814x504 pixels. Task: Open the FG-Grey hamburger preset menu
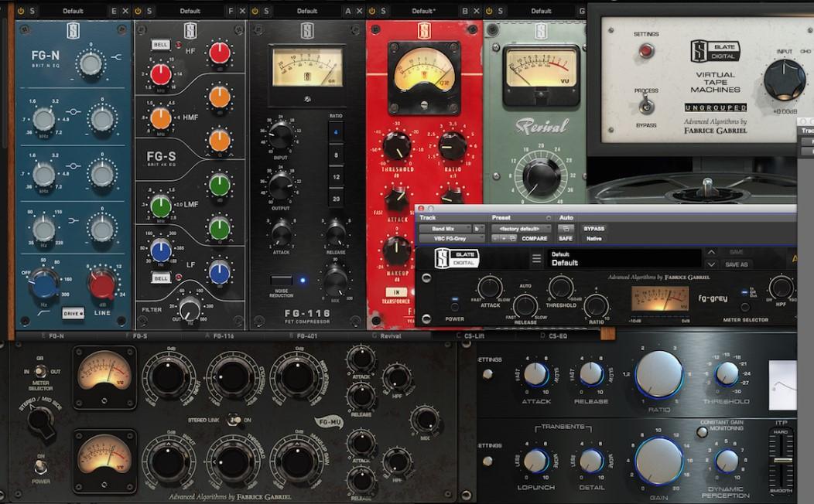[x=537, y=257]
